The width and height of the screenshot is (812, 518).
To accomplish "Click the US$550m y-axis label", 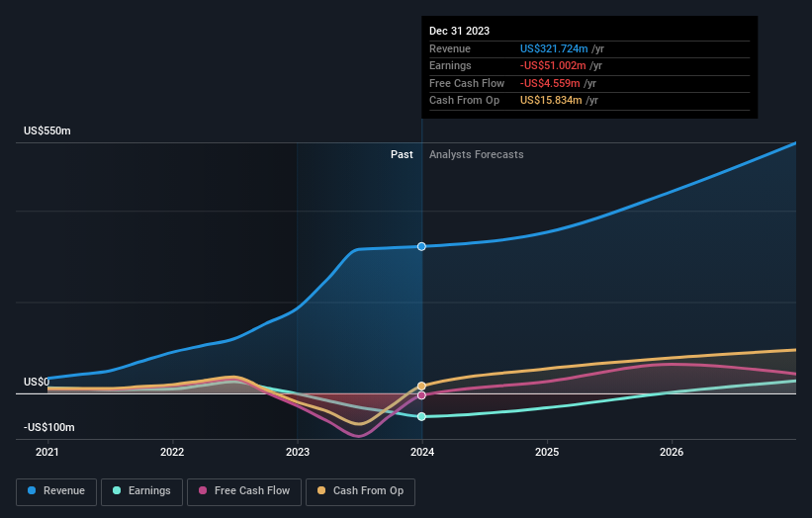I will click(47, 130).
